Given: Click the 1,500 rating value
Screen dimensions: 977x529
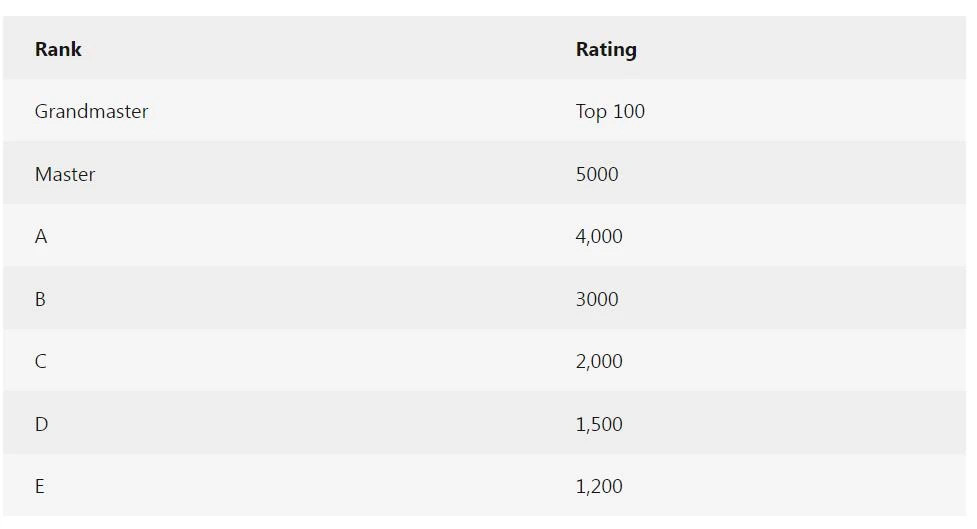Looking at the screenshot, I should pos(599,424).
